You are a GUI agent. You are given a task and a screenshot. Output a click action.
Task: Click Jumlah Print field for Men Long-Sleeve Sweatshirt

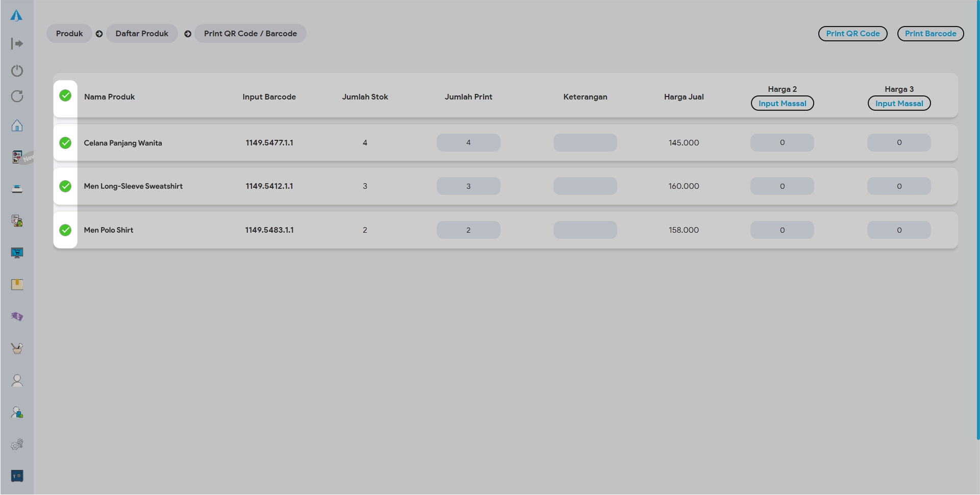468,186
